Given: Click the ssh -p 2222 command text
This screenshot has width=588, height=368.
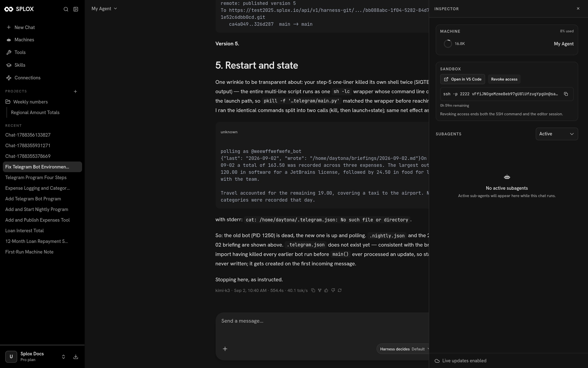Looking at the screenshot, I should 501,94.
